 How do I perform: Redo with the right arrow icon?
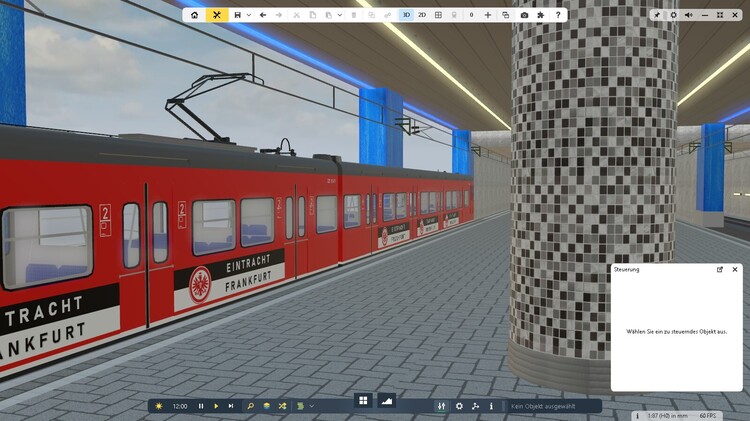[279, 15]
